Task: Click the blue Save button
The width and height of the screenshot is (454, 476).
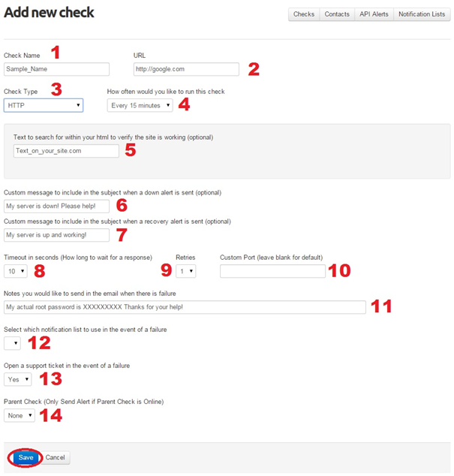Action: point(26,457)
